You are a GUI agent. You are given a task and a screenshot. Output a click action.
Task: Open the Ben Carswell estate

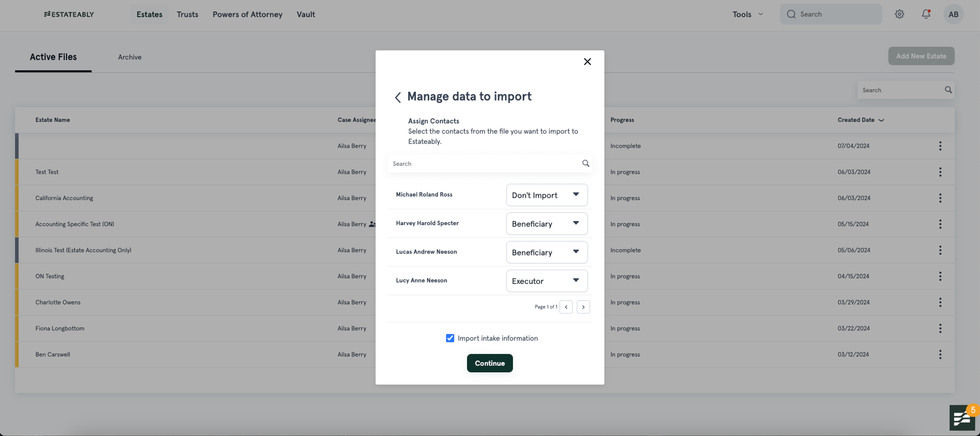click(52, 354)
